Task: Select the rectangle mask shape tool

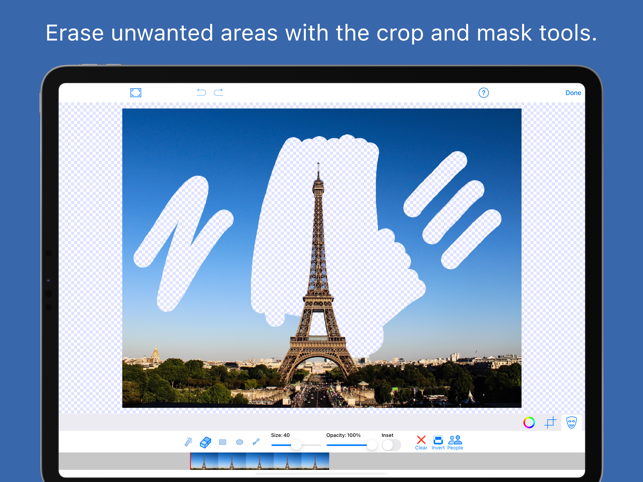Action: point(223,442)
